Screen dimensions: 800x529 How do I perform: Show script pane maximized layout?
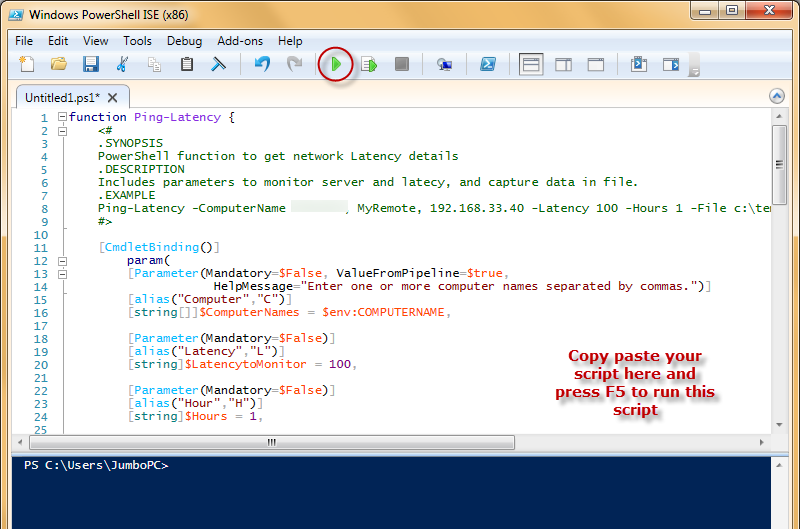click(595, 65)
